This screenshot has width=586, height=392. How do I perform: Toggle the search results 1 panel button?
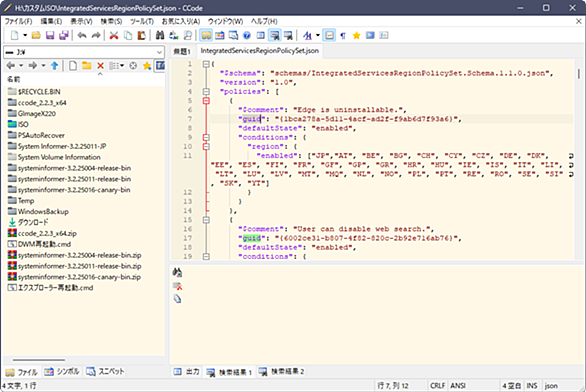point(275,36)
